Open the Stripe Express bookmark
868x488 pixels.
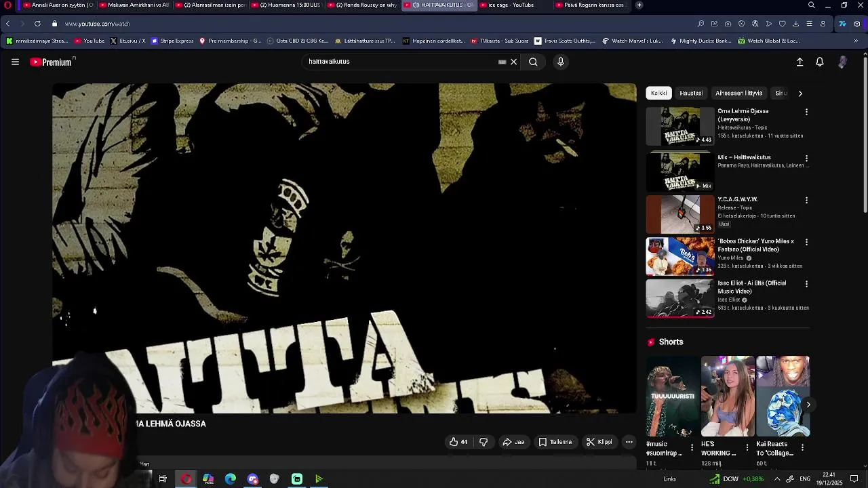(173, 41)
